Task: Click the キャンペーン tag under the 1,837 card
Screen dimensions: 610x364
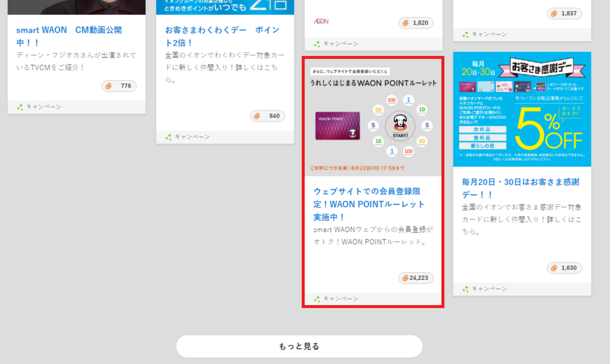Action: [485, 35]
